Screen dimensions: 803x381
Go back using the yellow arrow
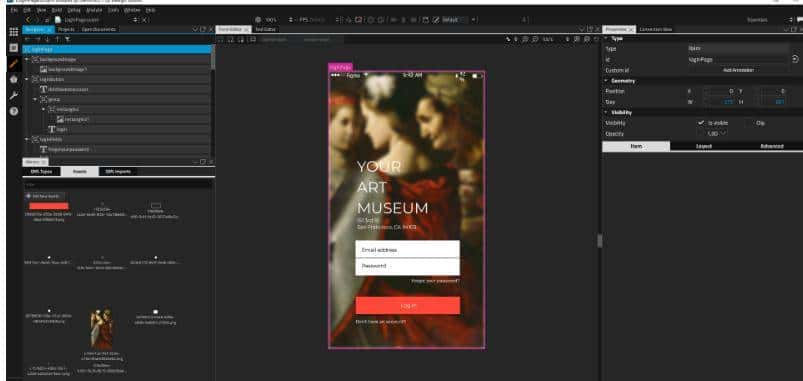[29, 19]
